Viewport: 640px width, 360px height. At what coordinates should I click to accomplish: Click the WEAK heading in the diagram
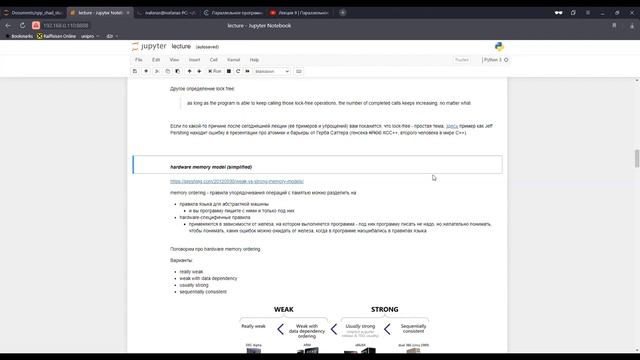pyautogui.click(x=284, y=309)
